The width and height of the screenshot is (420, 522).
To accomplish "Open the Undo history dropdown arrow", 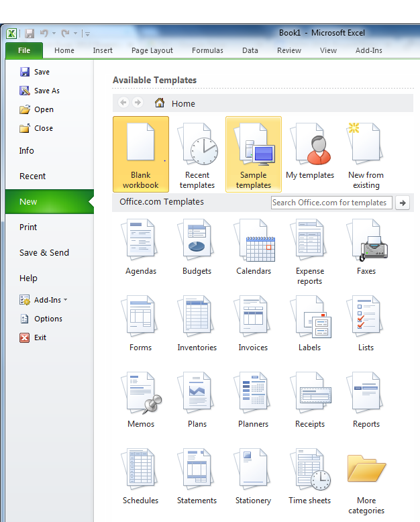I will [54, 34].
